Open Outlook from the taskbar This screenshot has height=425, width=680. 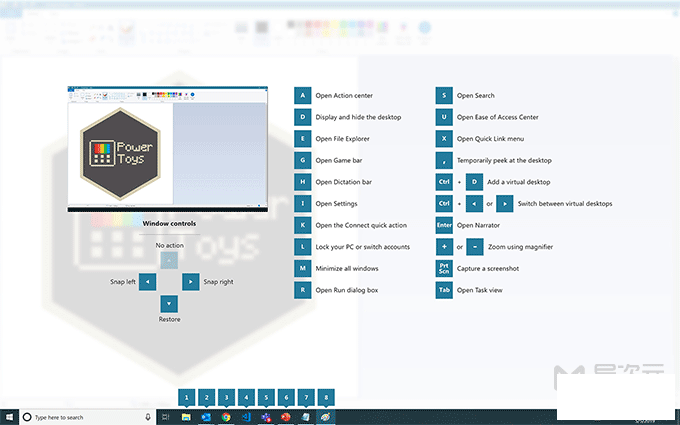[206, 417]
